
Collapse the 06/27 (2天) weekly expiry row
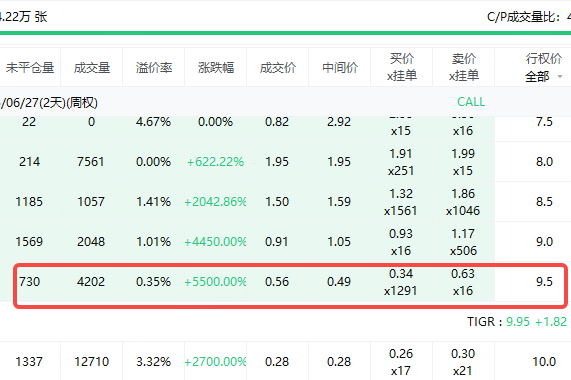click(x=49, y=102)
